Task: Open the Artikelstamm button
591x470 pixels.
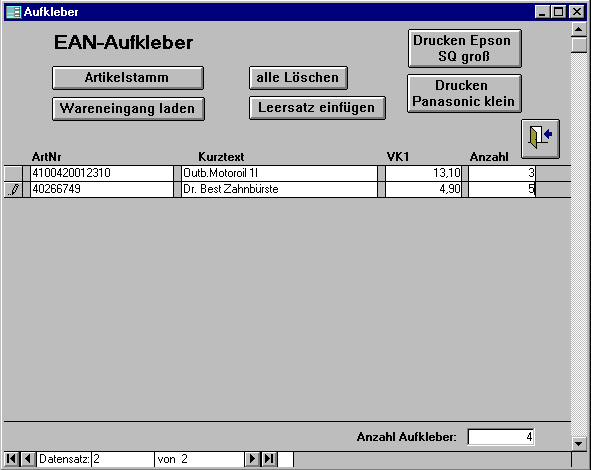Action: (128, 78)
